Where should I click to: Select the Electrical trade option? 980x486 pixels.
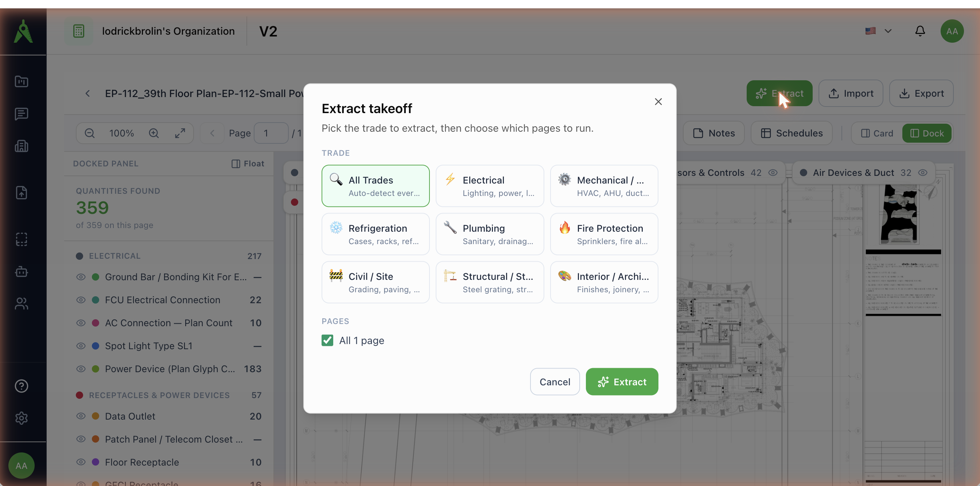pos(490,186)
